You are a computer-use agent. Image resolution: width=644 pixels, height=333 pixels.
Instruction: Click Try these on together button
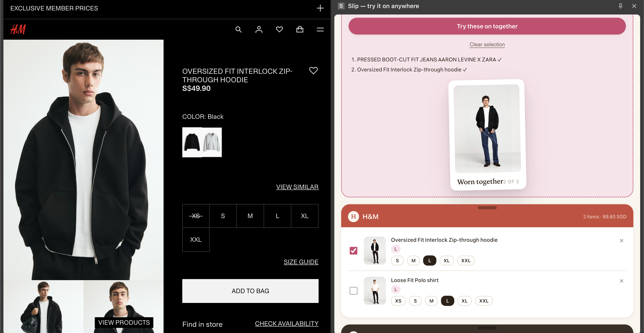pyautogui.click(x=487, y=26)
